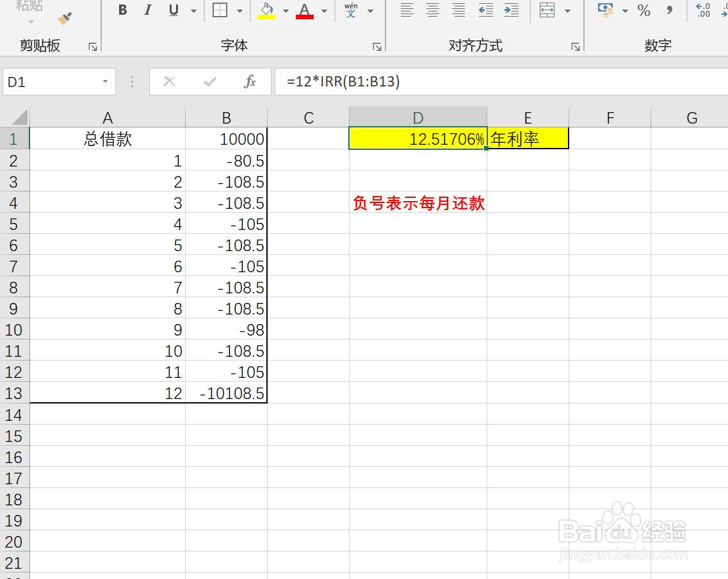Toggle italic formatting
This screenshot has height=579, width=728.
147,11
